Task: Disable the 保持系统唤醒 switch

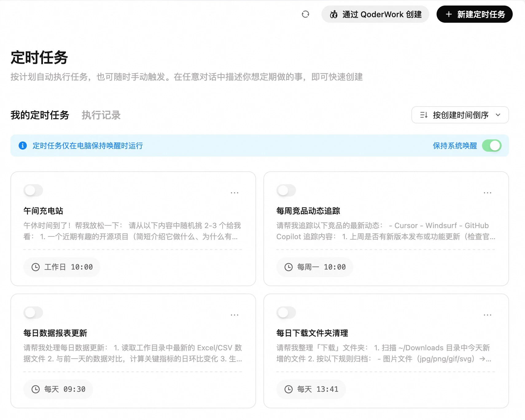Action: click(x=492, y=146)
